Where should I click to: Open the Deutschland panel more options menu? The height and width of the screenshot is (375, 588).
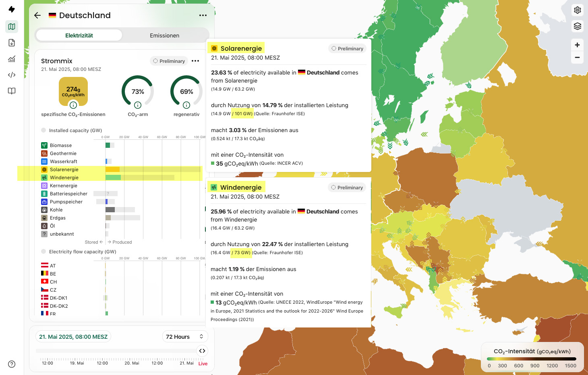click(203, 15)
